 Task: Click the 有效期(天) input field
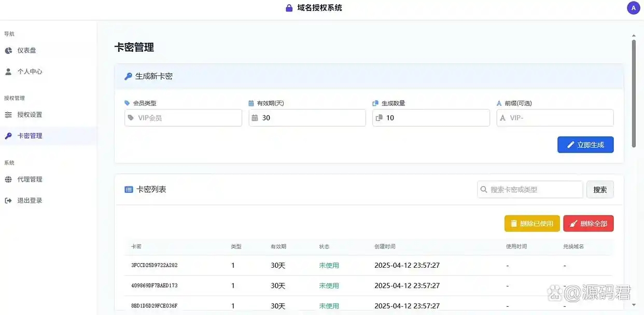(307, 118)
